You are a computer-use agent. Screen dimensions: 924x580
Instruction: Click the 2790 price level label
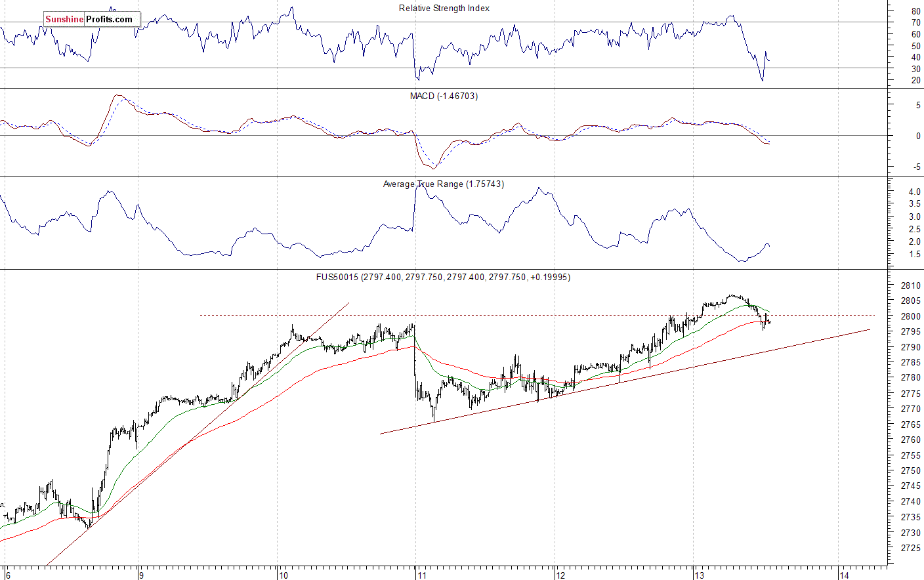tap(910, 347)
